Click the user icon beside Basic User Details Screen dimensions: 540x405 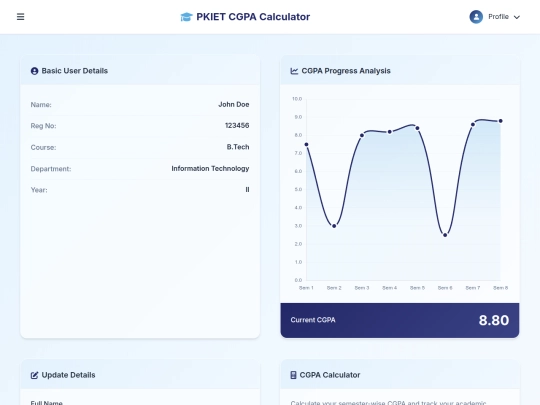[34, 71]
